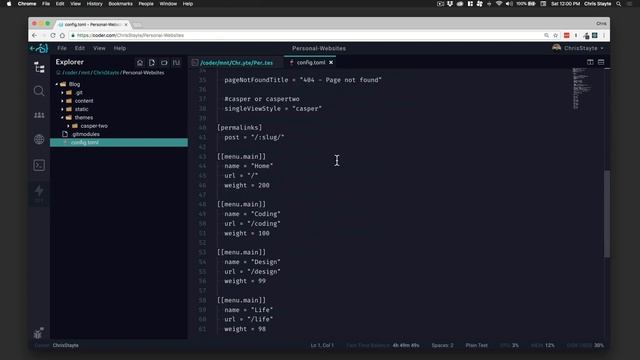640x360 pixels.
Task: Click the Fast Time balance in status bar
Action: [382, 345]
